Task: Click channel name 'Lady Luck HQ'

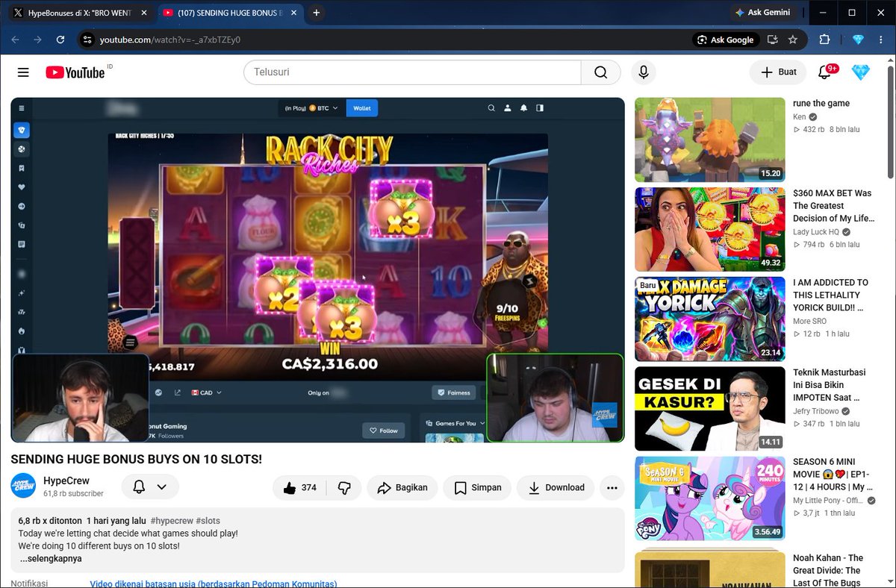Action: pos(816,232)
